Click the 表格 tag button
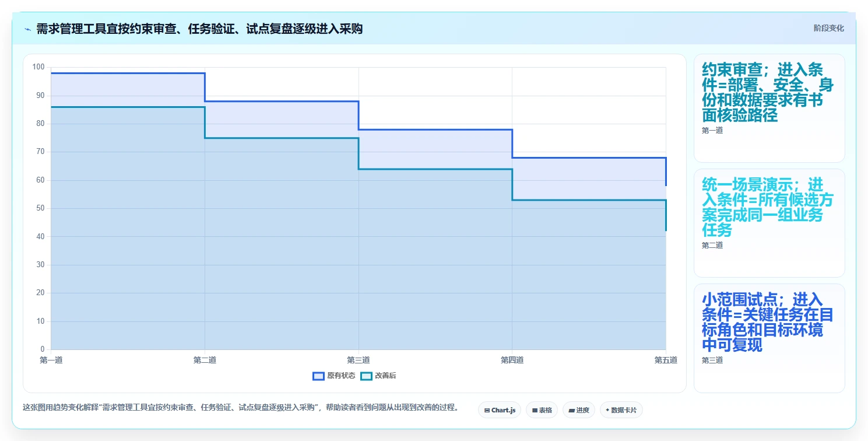The image size is (868, 441). (x=542, y=410)
